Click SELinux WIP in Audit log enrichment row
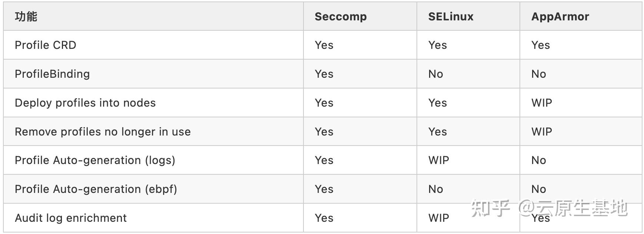This screenshot has height=234, width=644. [x=438, y=218]
